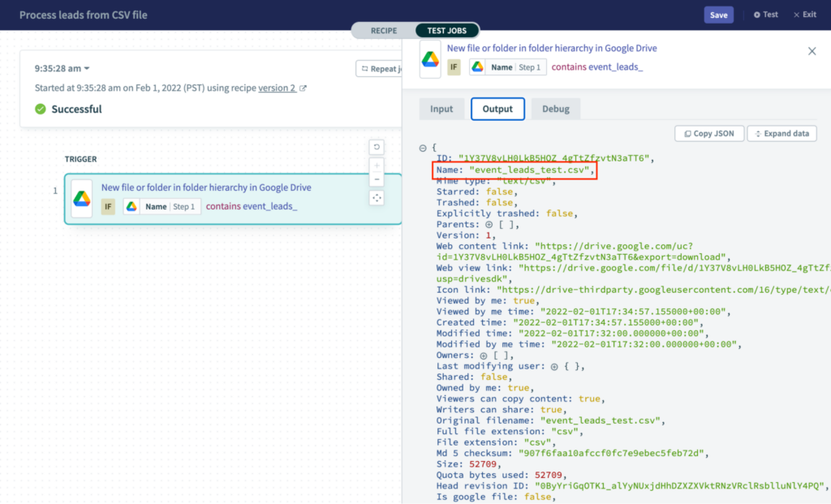Switch to the Input tab
831x504 pixels.
pos(441,108)
